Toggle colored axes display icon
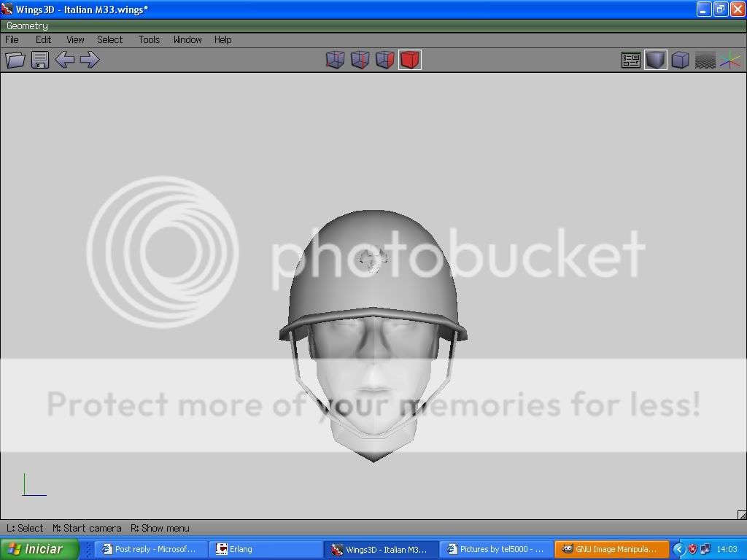Screen dimensions: 747x560 729,61
